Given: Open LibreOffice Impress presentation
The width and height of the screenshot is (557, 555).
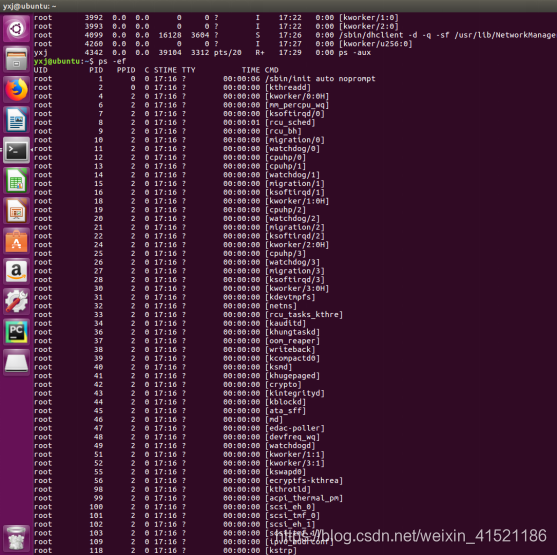Looking at the screenshot, I should [x=16, y=211].
